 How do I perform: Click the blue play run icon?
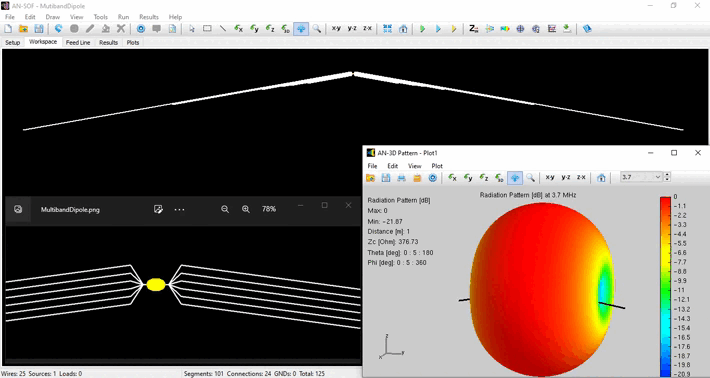pos(438,29)
